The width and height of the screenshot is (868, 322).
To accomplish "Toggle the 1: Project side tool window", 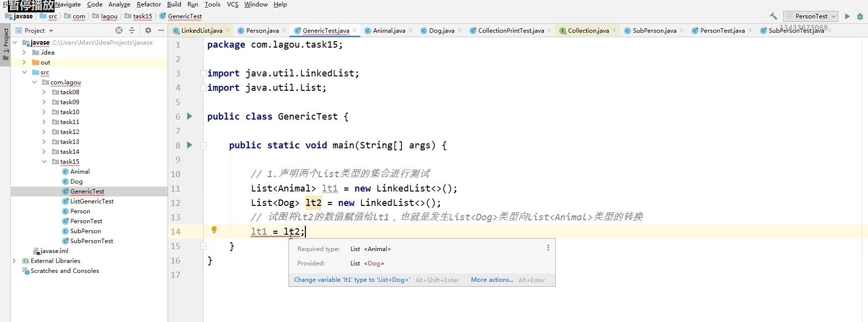I will click(x=5, y=45).
